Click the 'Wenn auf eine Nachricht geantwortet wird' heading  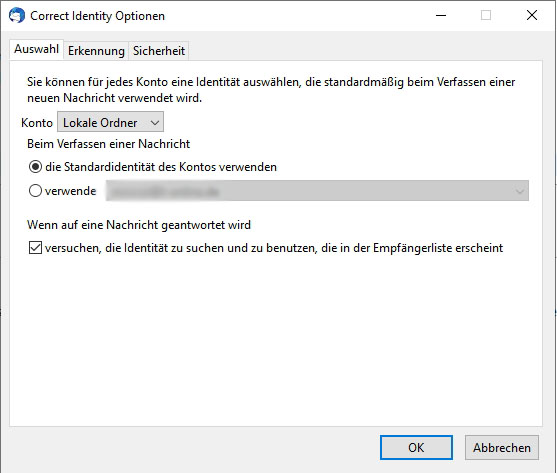(139, 225)
